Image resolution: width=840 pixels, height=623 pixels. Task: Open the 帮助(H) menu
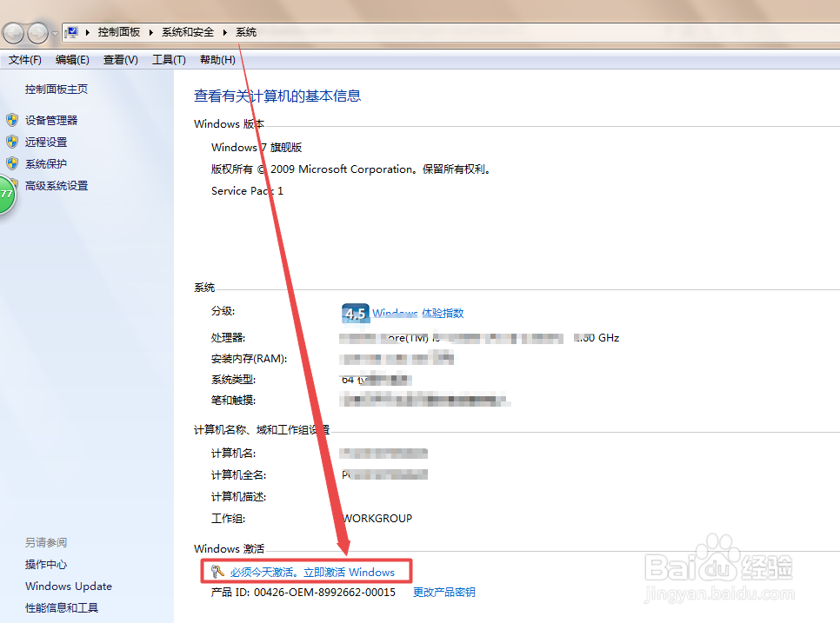217,59
